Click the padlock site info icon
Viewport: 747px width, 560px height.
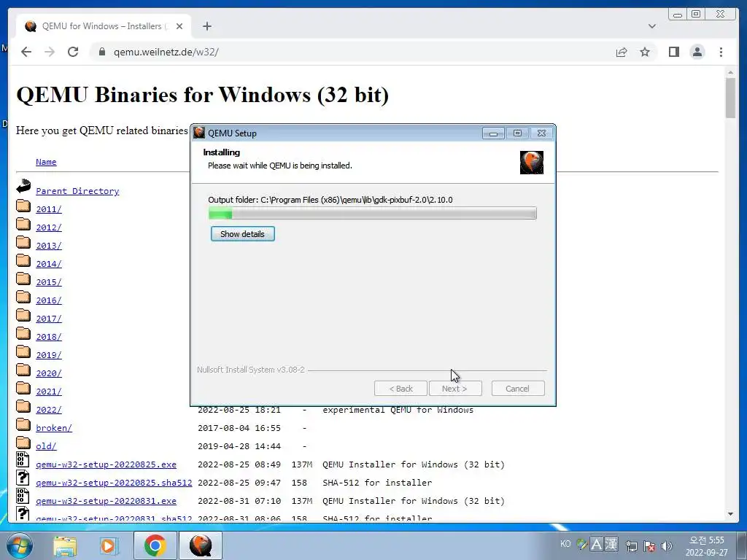pos(102,52)
